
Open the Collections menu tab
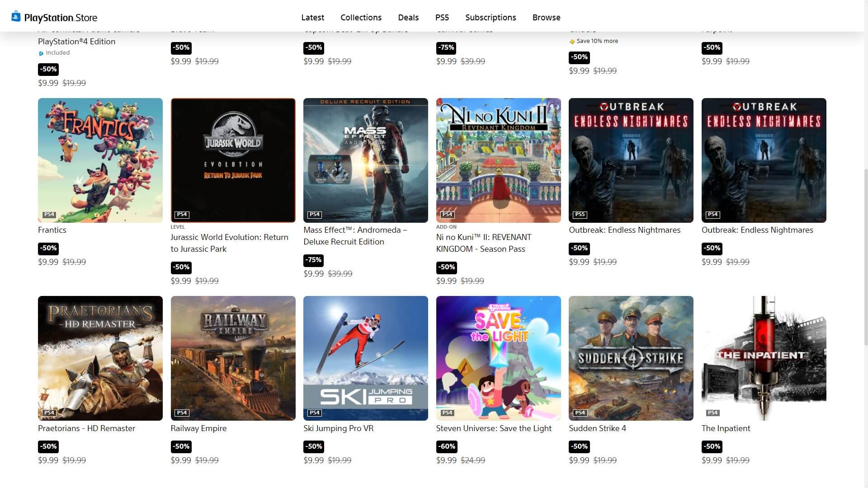tap(361, 18)
